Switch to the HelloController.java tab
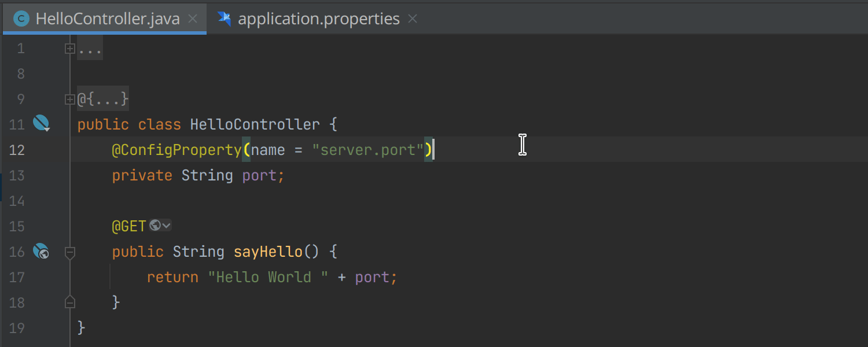 coord(107,19)
